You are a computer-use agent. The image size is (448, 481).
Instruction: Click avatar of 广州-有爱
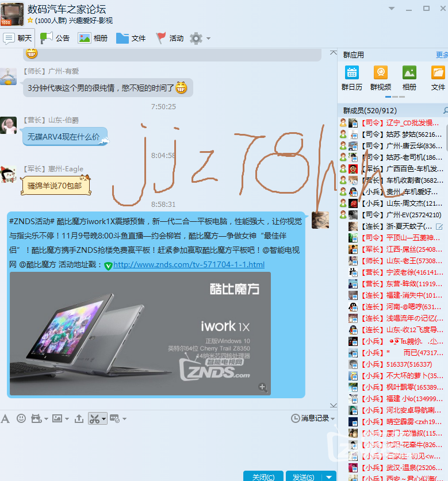8,76
